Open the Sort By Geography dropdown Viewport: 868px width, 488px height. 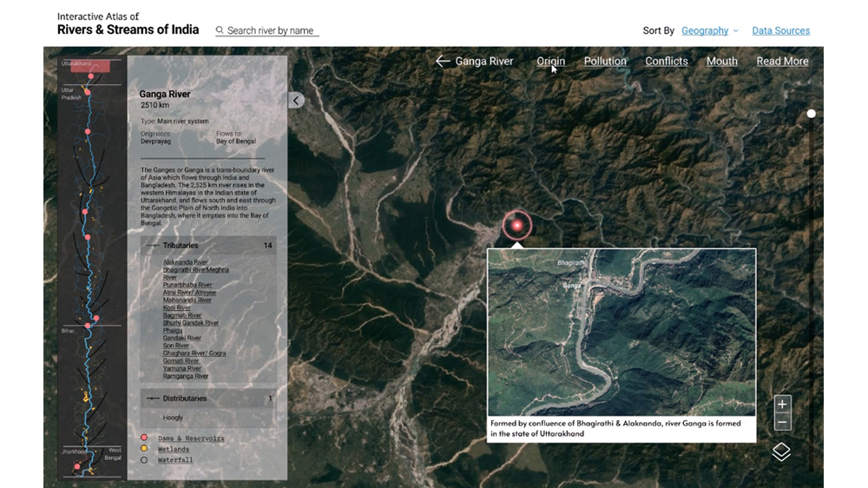tap(709, 30)
